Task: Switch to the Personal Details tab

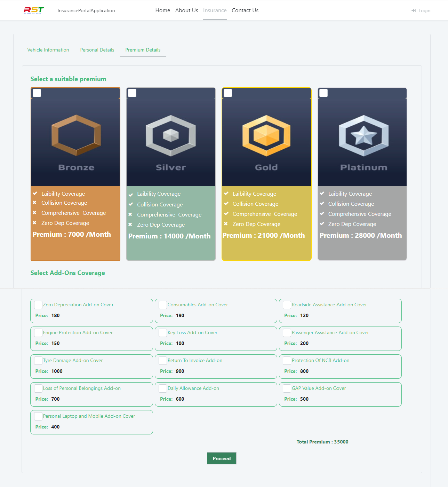Action: [97, 50]
